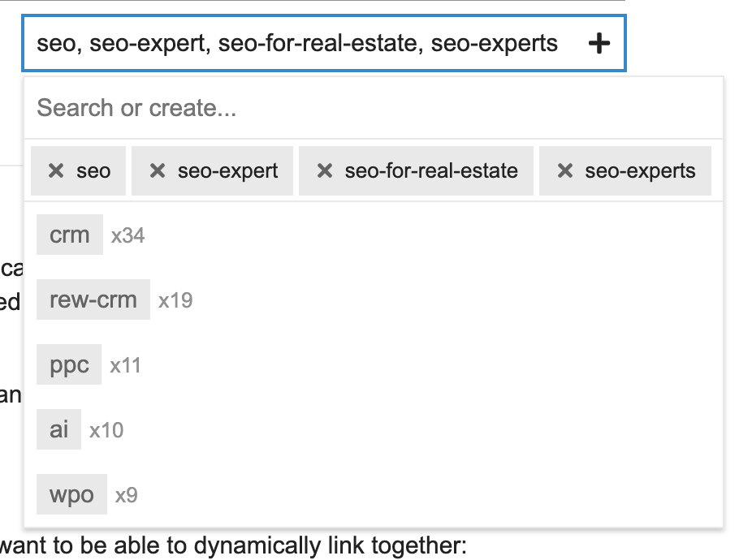Click the x19 count beside rew-crm
This screenshot has width=752, height=560.
click(x=175, y=301)
